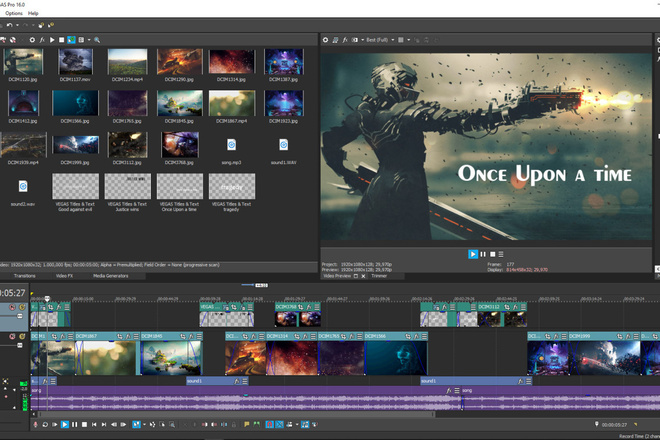Image resolution: width=660 pixels, height=440 pixels.
Task: Toggle Enable Snapping magnet icon
Action: [x=269, y=424]
